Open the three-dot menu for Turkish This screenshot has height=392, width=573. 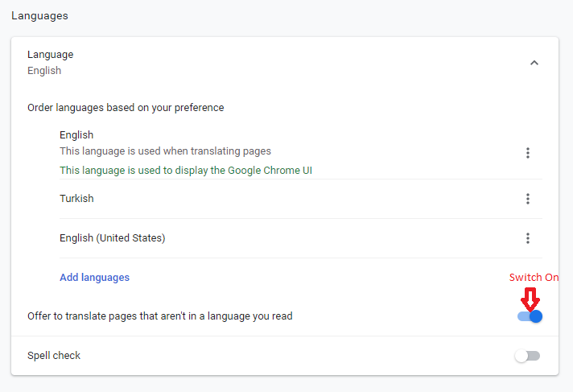coord(528,199)
